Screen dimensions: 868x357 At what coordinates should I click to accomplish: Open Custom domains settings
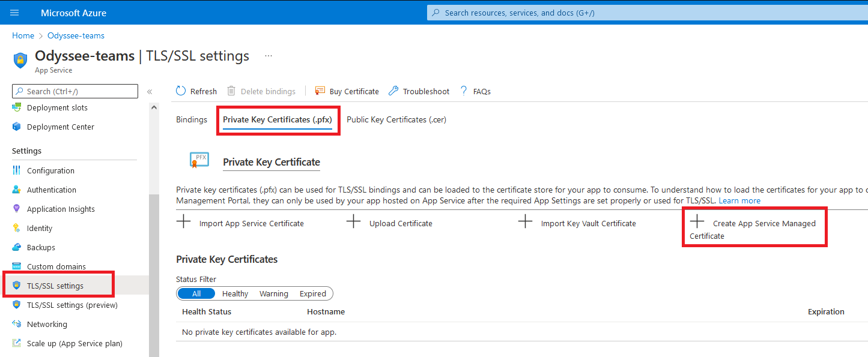pyautogui.click(x=55, y=266)
